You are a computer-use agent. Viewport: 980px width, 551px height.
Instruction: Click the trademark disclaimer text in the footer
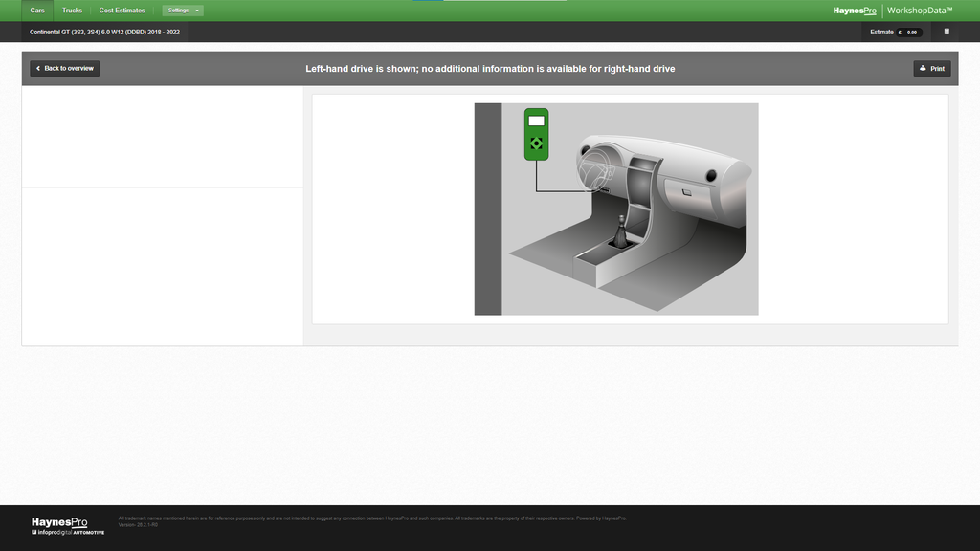[372, 518]
